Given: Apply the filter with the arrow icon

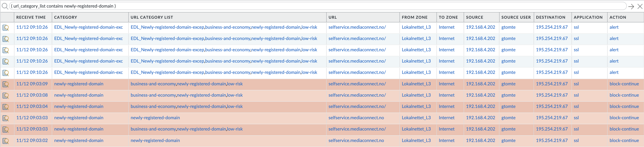Looking at the screenshot, I should pos(631,6).
